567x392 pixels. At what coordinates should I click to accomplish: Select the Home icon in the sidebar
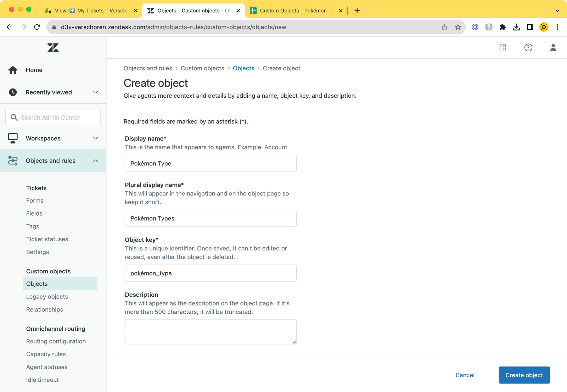(13, 70)
